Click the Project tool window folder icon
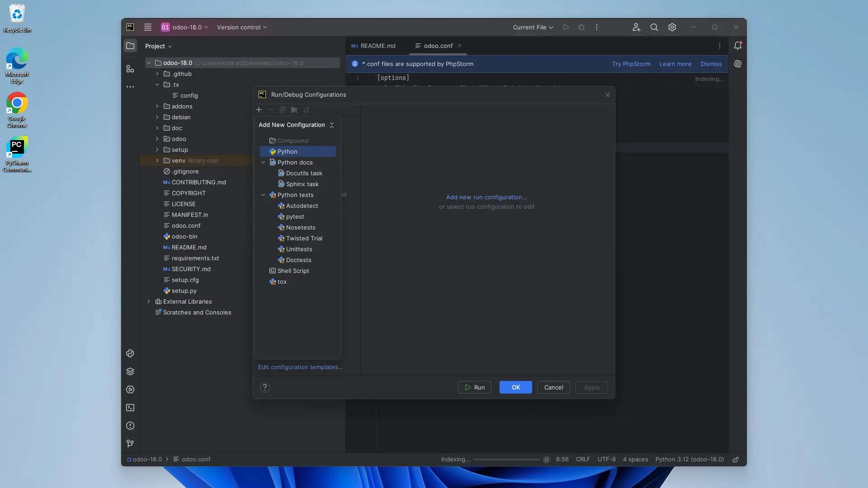The image size is (868, 488). point(130,46)
